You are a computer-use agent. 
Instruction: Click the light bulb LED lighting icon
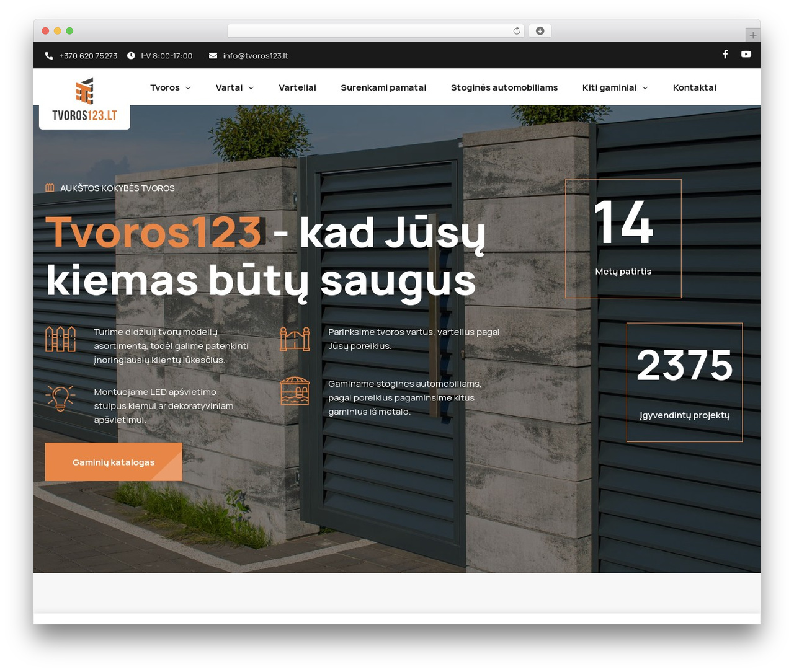[61, 398]
